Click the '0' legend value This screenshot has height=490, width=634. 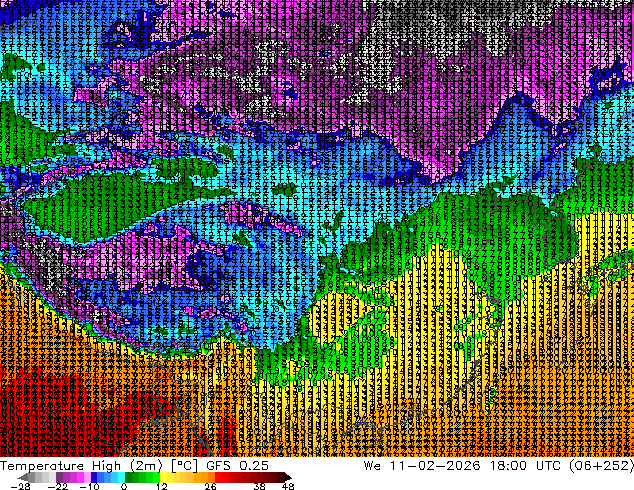124,486
